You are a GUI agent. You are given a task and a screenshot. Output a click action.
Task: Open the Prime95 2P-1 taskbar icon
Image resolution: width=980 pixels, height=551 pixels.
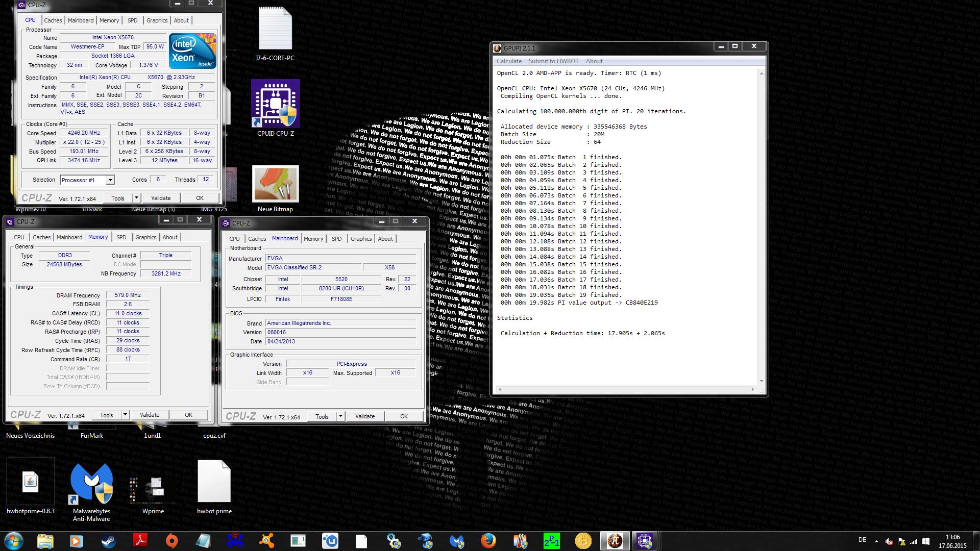pyautogui.click(x=551, y=541)
